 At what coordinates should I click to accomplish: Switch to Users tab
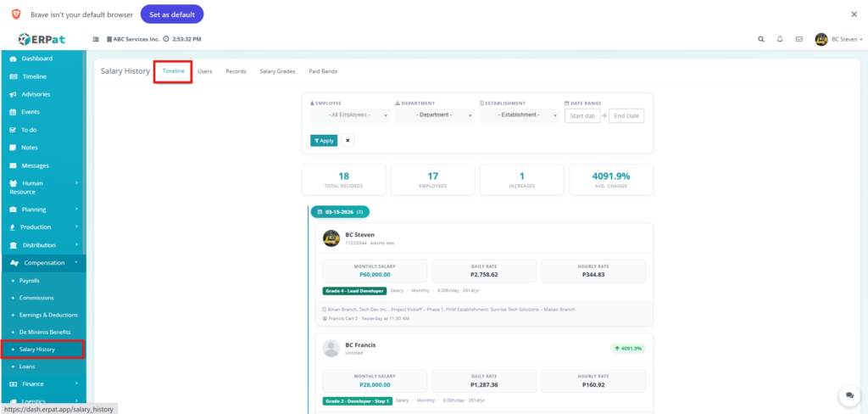(x=205, y=71)
